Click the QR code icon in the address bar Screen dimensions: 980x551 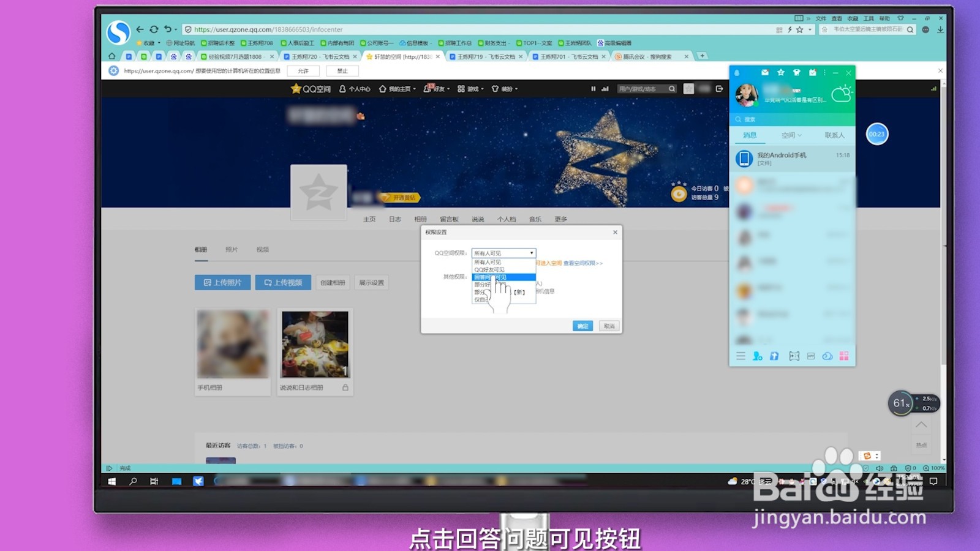779,29
